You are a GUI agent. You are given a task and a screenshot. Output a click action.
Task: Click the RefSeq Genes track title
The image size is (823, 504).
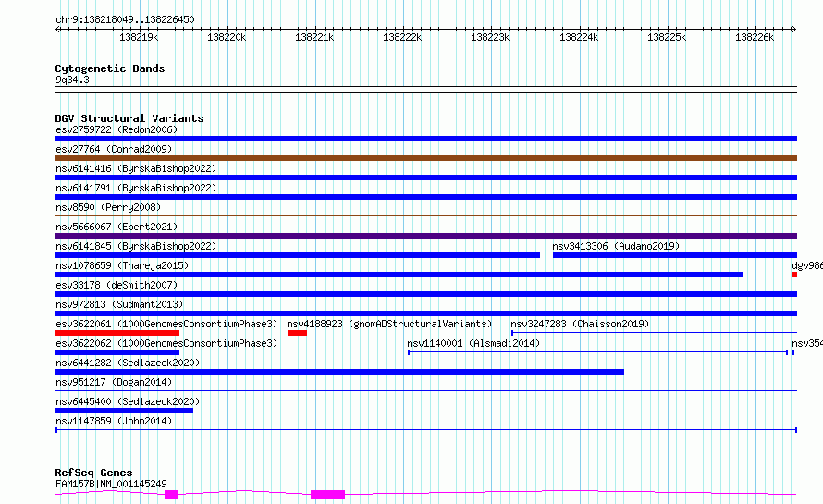(x=93, y=473)
